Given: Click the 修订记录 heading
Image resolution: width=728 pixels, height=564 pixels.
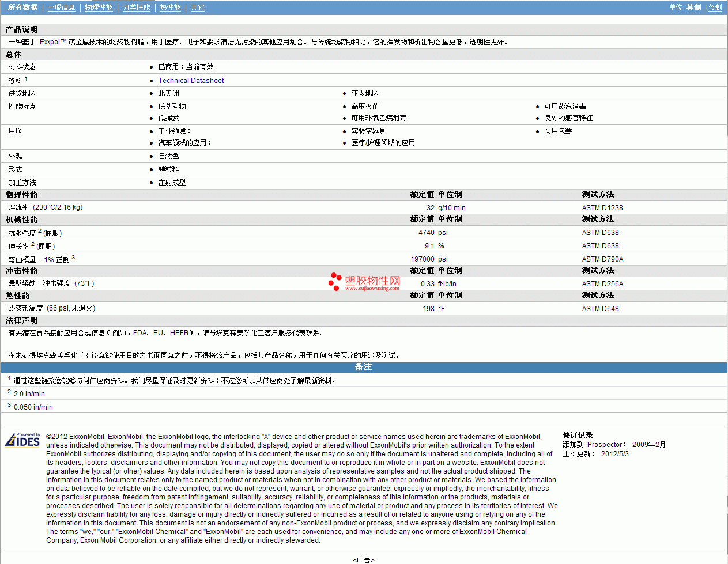Looking at the screenshot, I should click(578, 436).
